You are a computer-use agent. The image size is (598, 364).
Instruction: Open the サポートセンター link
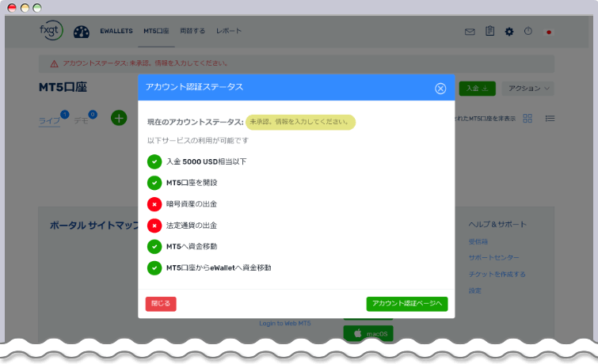click(x=493, y=258)
